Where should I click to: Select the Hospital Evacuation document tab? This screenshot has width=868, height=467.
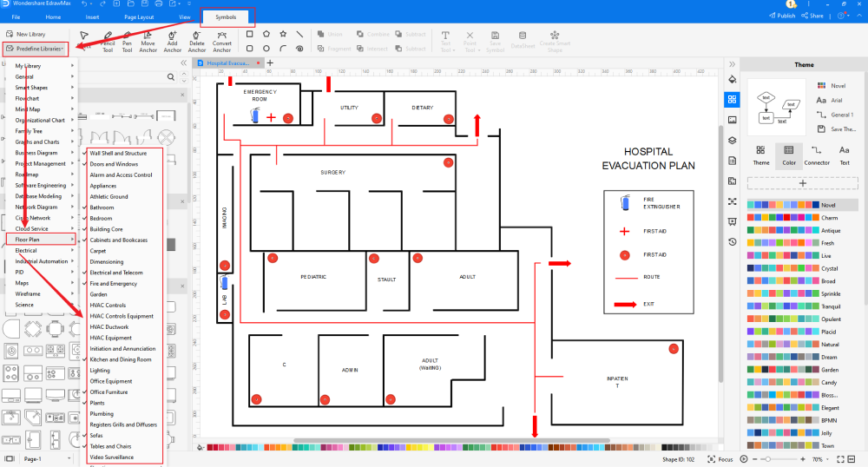pyautogui.click(x=228, y=63)
